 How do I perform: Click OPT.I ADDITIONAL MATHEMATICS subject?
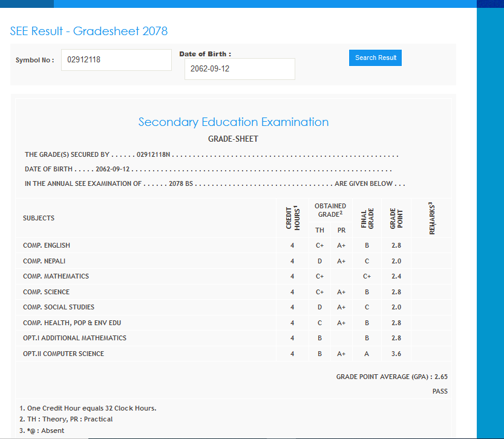pyautogui.click(x=74, y=338)
